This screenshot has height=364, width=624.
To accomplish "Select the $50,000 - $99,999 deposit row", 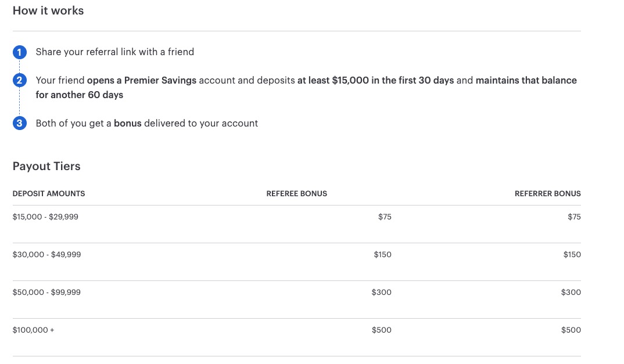I will pos(46,292).
